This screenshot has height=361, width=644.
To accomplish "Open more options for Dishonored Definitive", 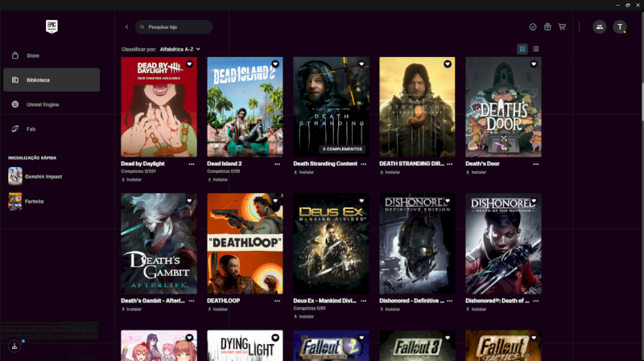I will click(450, 302).
